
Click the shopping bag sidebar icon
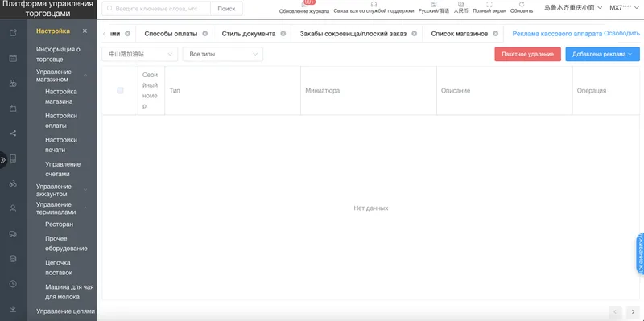click(x=13, y=109)
